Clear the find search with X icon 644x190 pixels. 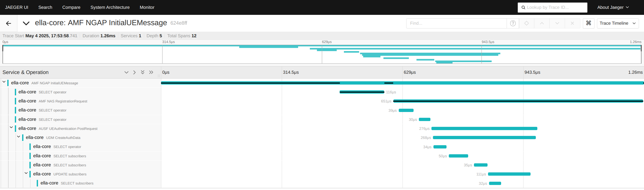[572, 23]
